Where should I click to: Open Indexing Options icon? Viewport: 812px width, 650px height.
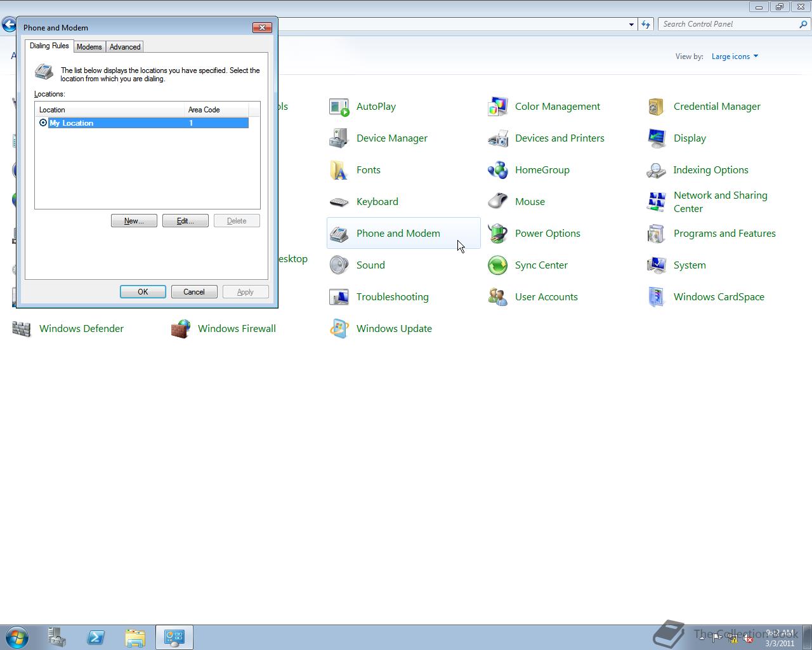tap(656, 170)
